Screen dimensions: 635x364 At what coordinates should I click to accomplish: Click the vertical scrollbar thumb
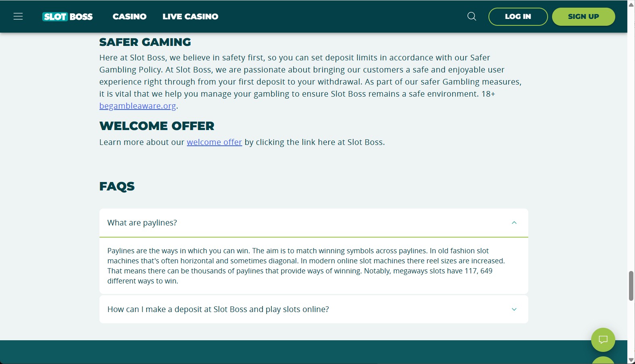coord(631,286)
